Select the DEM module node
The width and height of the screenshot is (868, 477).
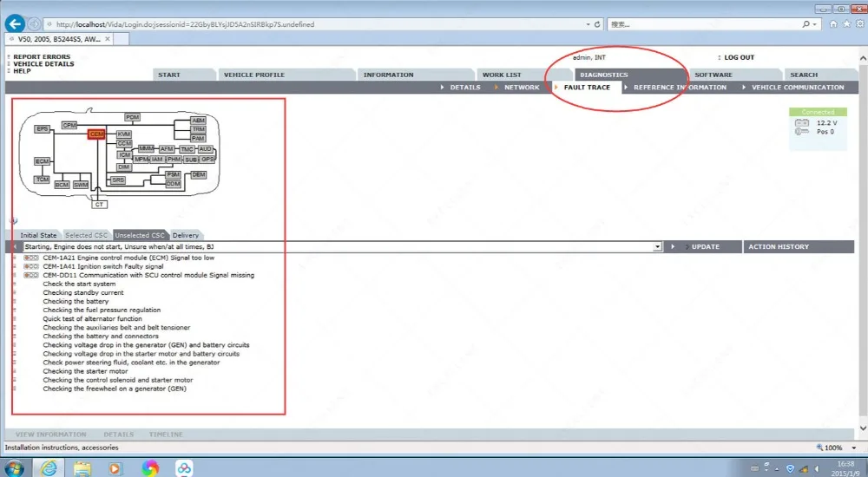199,174
